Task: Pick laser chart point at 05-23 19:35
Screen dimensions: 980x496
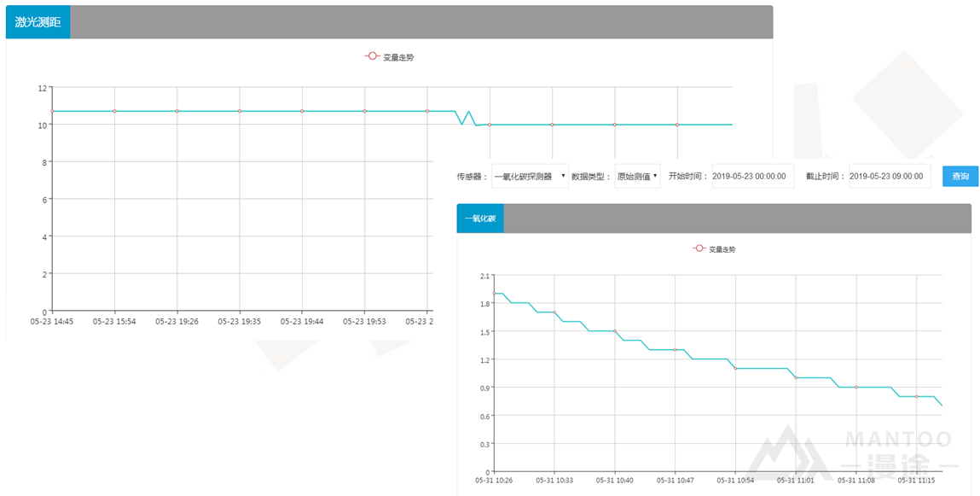Action: pos(240,111)
